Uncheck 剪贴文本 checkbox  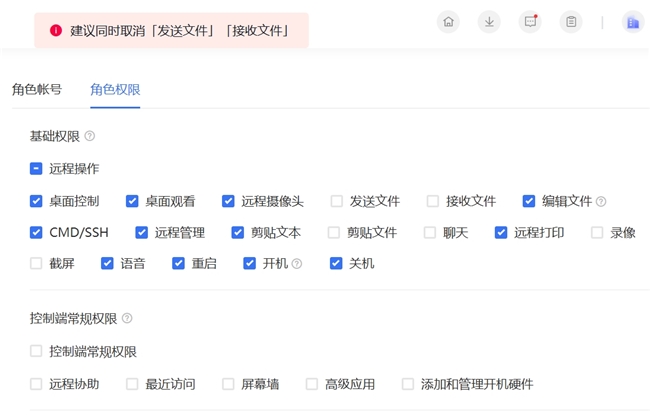point(238,233)
